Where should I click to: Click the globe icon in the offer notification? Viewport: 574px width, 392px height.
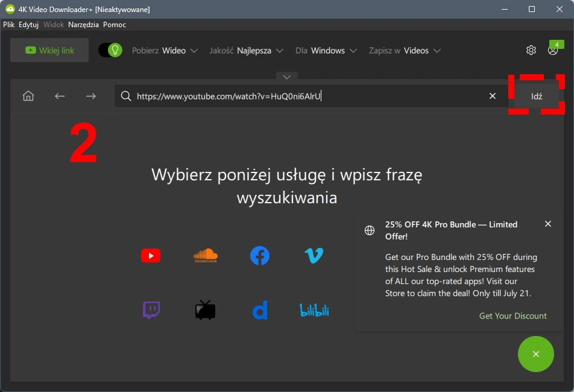370,230
